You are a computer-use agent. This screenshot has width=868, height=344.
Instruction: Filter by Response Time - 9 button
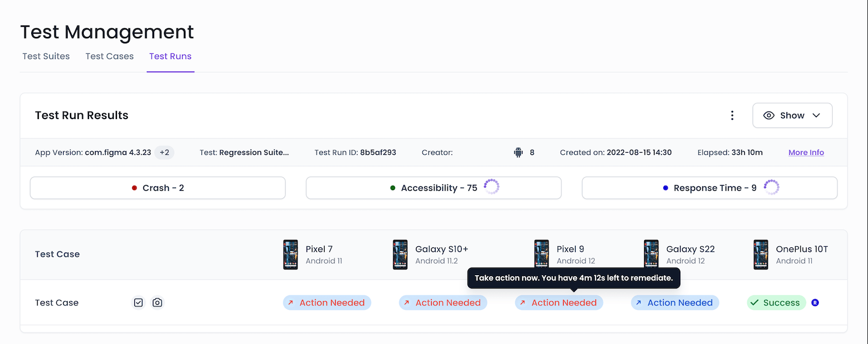point(709,188)
